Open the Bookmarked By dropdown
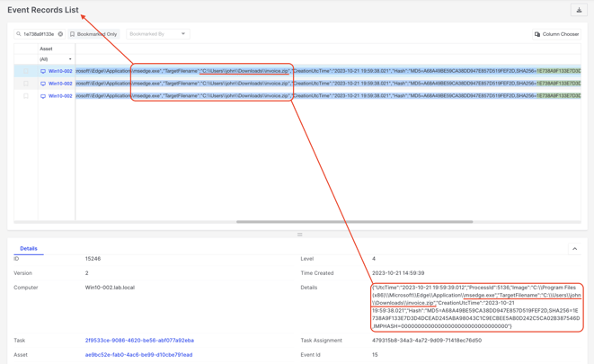 [157, 34]
